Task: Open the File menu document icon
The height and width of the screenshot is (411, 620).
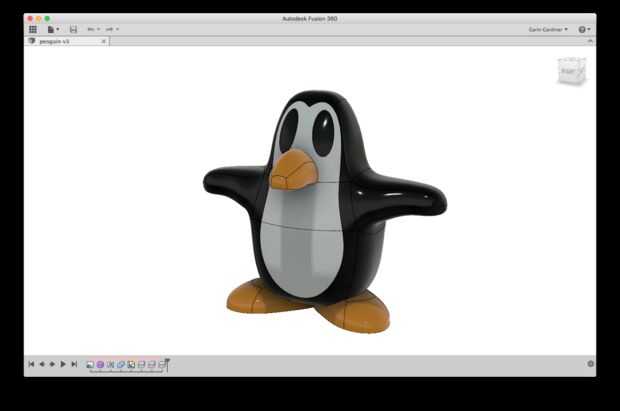Action: (51, 29)
